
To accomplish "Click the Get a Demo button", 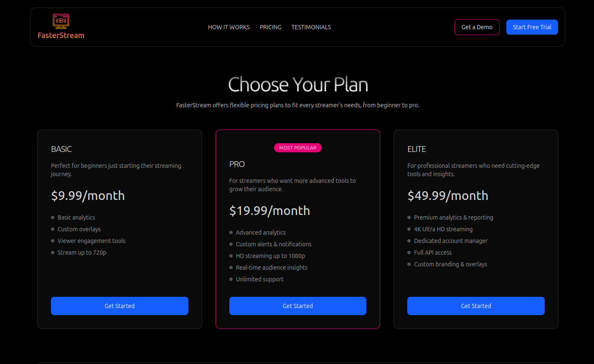I will [477, 27].
